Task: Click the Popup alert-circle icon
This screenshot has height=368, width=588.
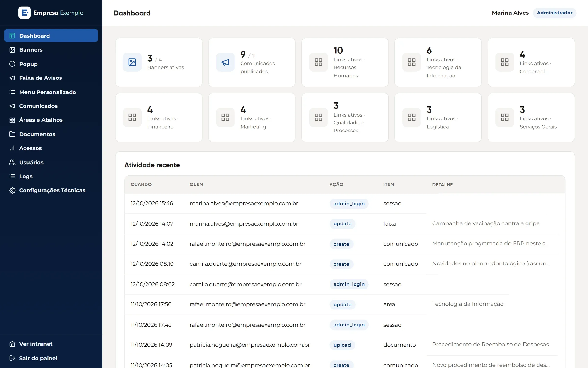Action: (12, 64)
